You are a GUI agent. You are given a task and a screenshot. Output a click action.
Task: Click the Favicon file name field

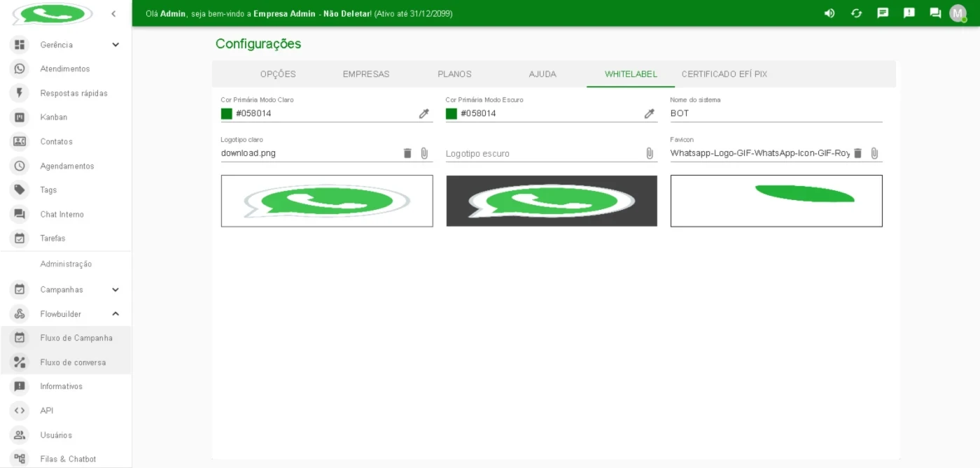759,153
